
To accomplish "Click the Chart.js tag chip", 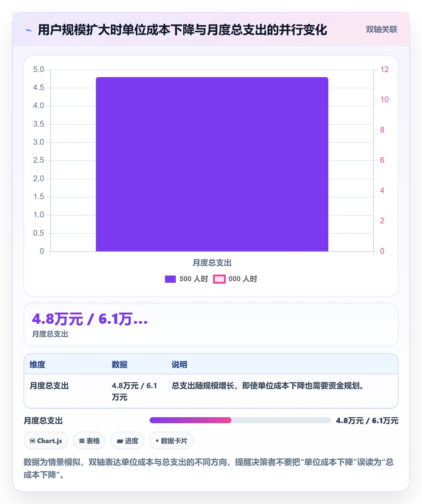I will click(x=46, y=441).
